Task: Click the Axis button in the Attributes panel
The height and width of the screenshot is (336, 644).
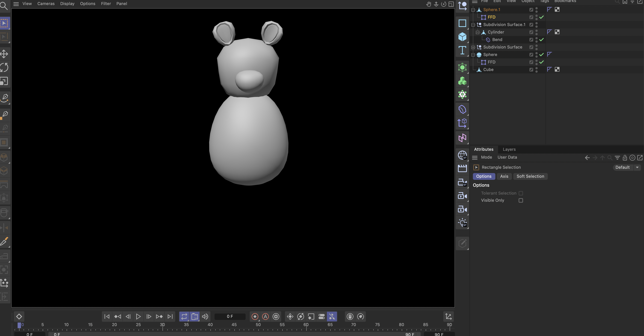Action: pyautogui.click(x=504, y=176)
